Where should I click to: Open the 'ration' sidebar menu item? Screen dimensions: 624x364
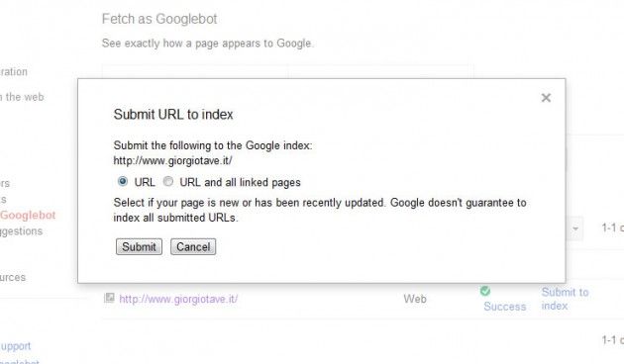pyautogui.click(x=14, y=72)
